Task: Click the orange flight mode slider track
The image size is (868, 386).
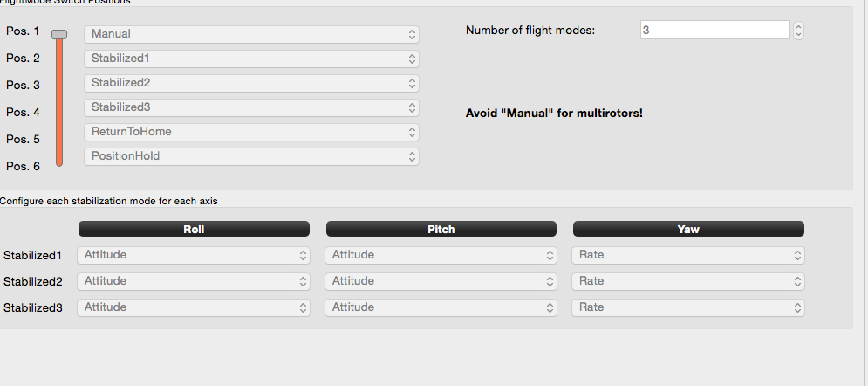Action: [x=59, y=105]
